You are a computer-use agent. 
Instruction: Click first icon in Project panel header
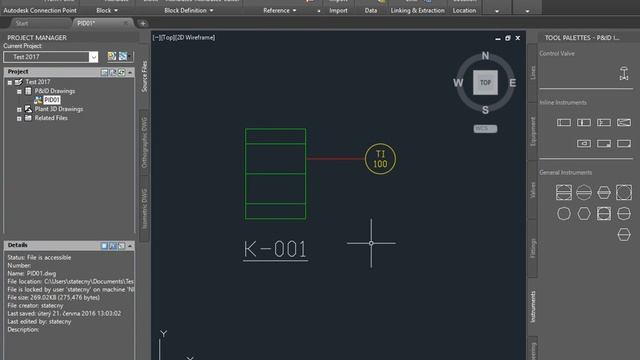104,72
